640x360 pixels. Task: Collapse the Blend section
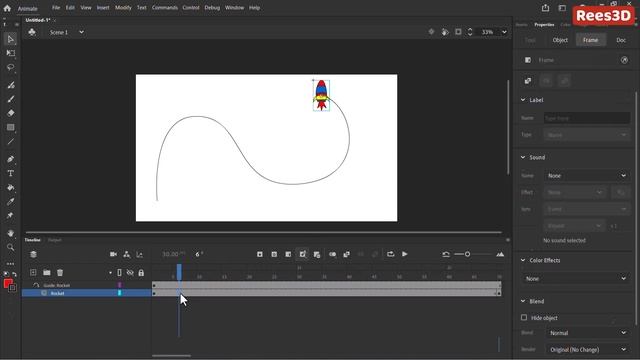pyautogui.click(x=523, y=301)
